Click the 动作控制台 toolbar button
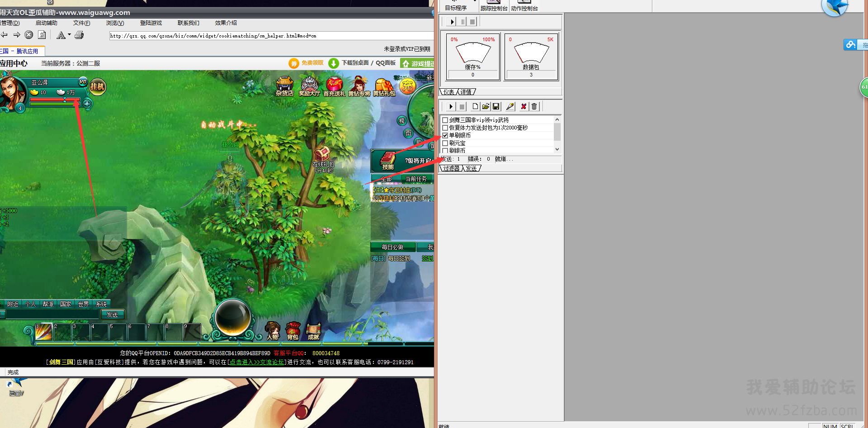The width and height of the screenshot is (868, 428). point(524,6)
